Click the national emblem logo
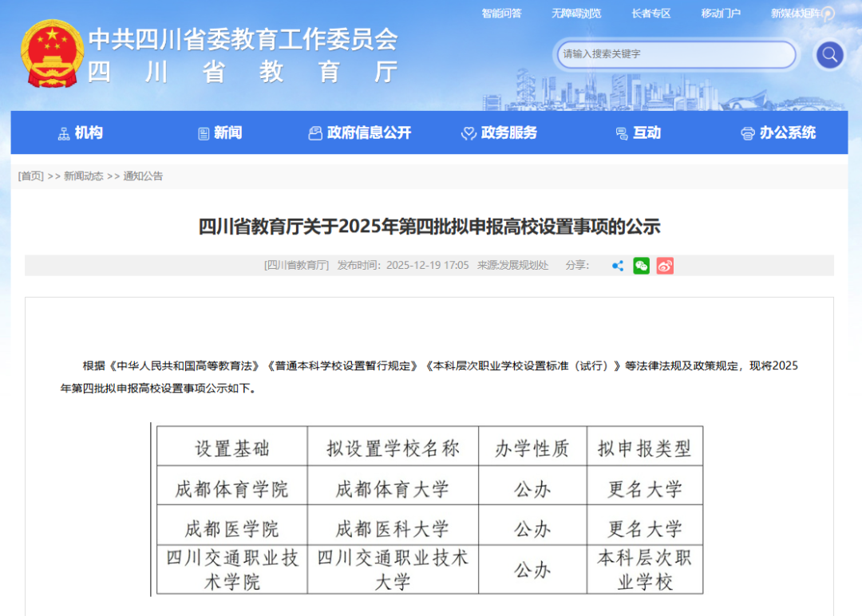Viewport: 862px width, 616px height. pos(51,53)
